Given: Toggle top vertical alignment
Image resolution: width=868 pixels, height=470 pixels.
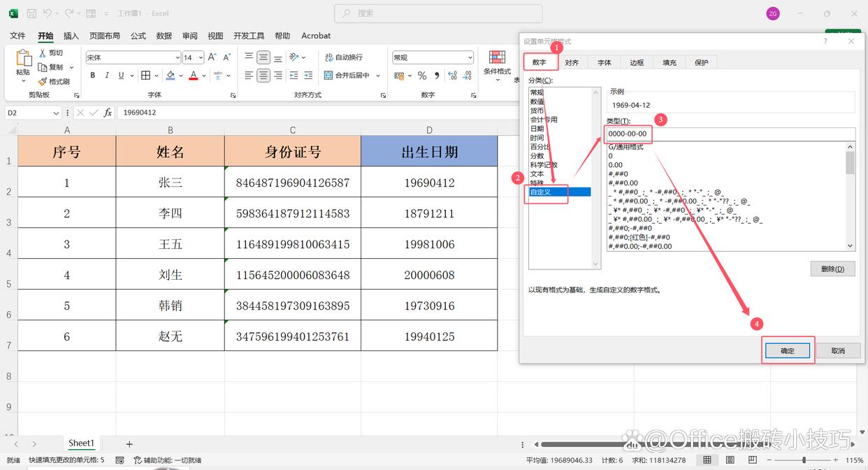Looking at the screenshot, I should click(x=249, y=57).
